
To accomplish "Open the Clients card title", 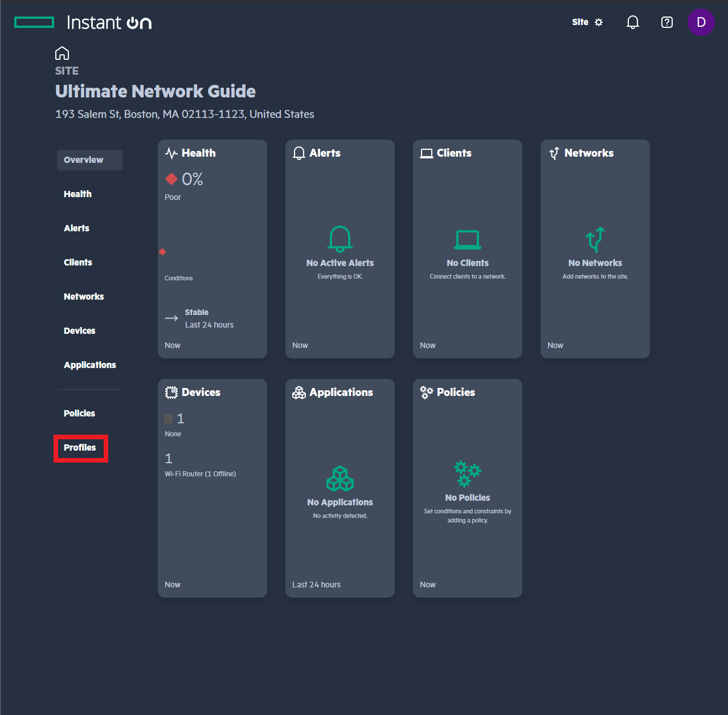I will pyautogui.click(x=454, y=153).
